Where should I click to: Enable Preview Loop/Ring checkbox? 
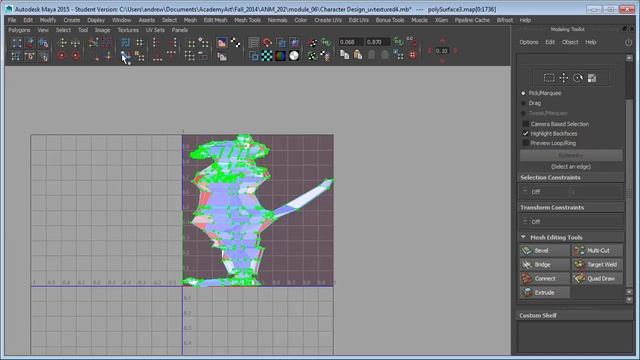pos(526,143)
